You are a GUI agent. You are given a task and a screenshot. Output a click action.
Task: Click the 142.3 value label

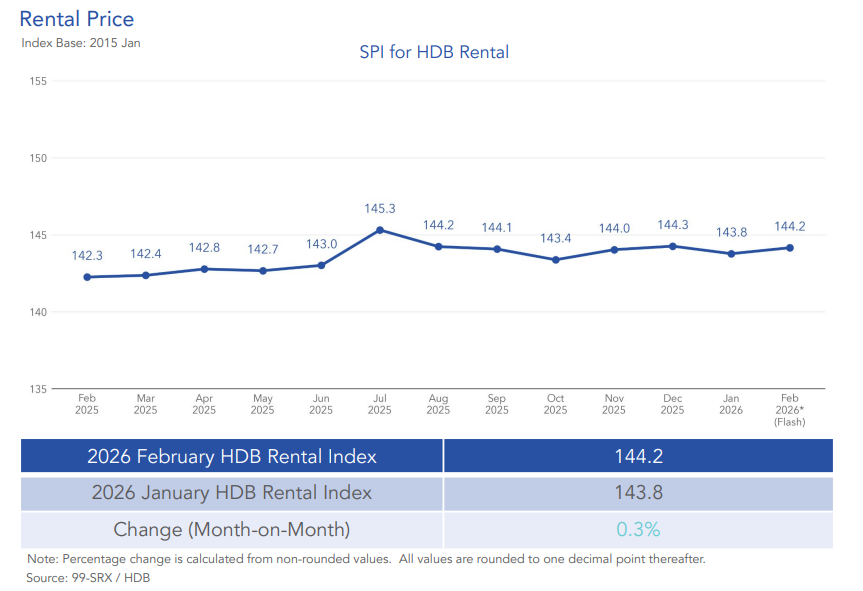coord(87,256)
